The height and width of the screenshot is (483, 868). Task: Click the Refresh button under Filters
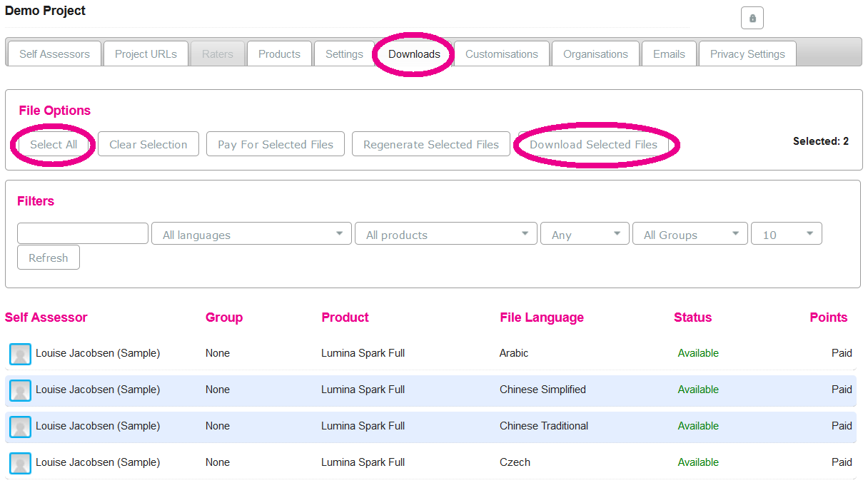pyautogui.click(x=49, y=258)
